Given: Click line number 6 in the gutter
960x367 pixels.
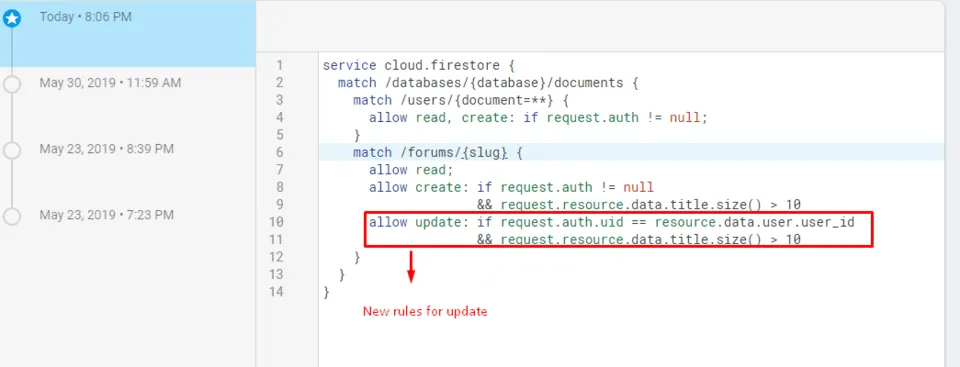Looking at the screenshot, I should coord(279,152).
